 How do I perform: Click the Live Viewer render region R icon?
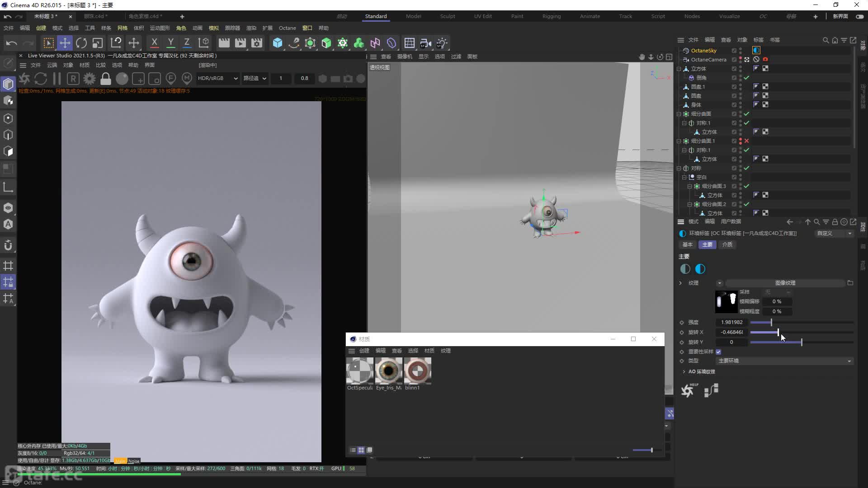tap(73, 79)
